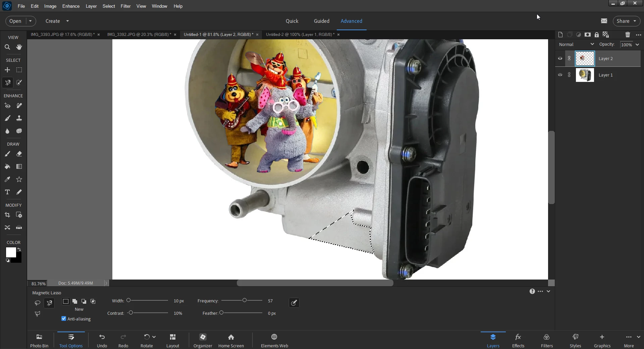This screenshot has height=349, width=644.
Task: Open the Open file button
Action: (15, 21)
